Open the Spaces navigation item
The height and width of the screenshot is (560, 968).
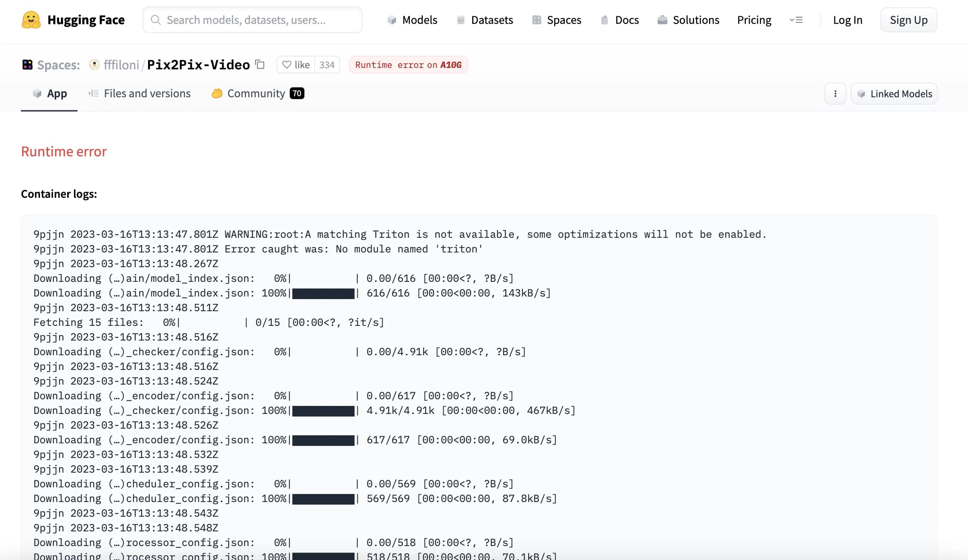557,19
